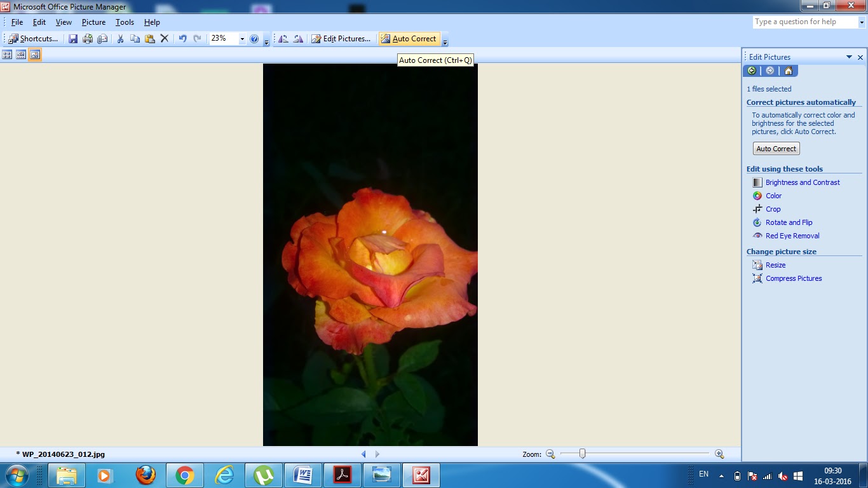The image size is (868, 488).
Task: Click the next picture arrow
Action: click(x=377, y=454)
